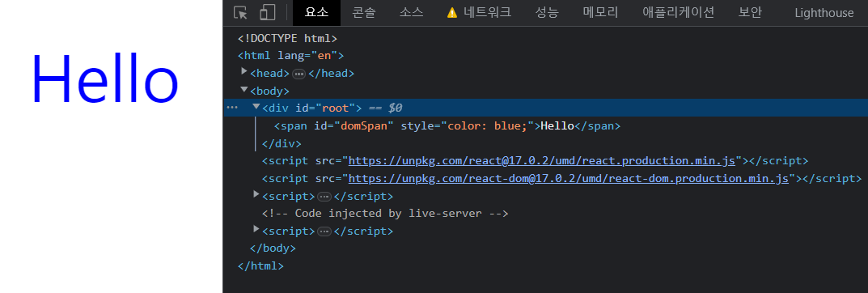868x293 pixels.
Task: Activate the inspect element picker icon
Action: click(240, 13)
